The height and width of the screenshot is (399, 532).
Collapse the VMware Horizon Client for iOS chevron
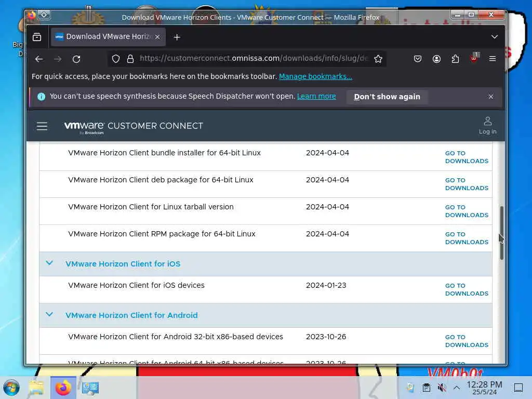pyautogui.click(x=49, y=263)
